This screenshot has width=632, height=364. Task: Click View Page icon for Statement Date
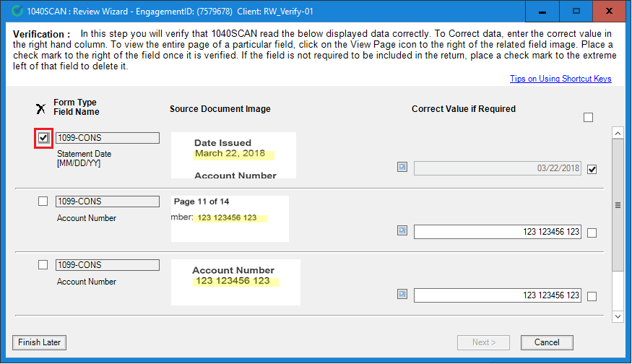tap(402, 168)
